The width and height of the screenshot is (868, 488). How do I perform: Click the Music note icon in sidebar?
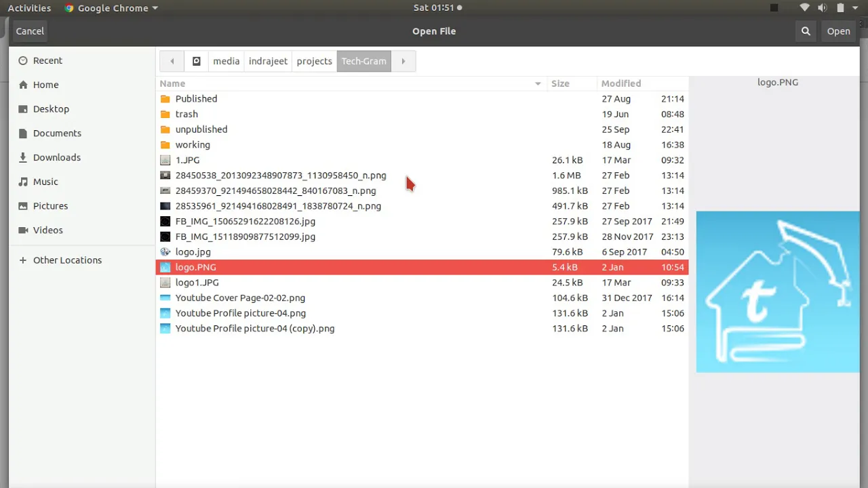(23, 182)
